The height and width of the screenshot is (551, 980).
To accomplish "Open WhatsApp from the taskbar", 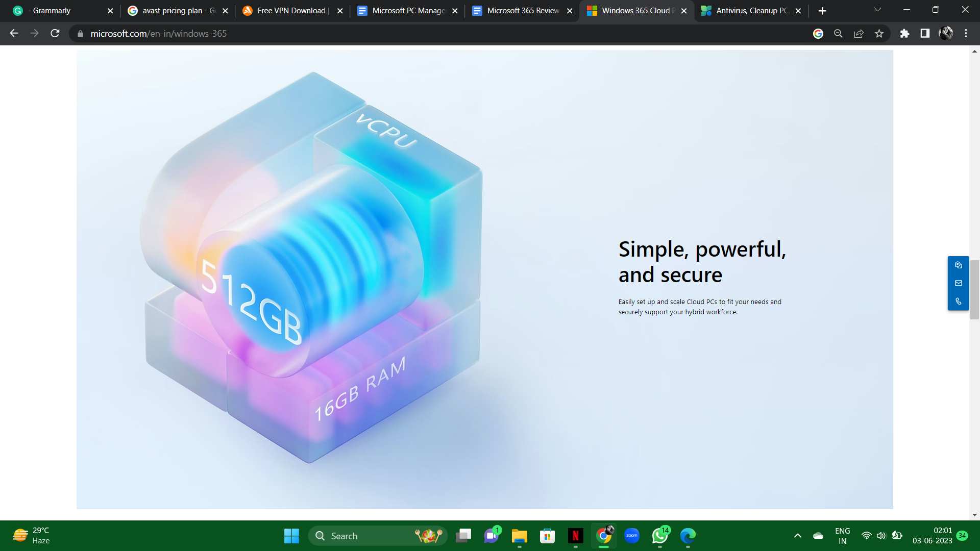I will (x=659, y=536).
